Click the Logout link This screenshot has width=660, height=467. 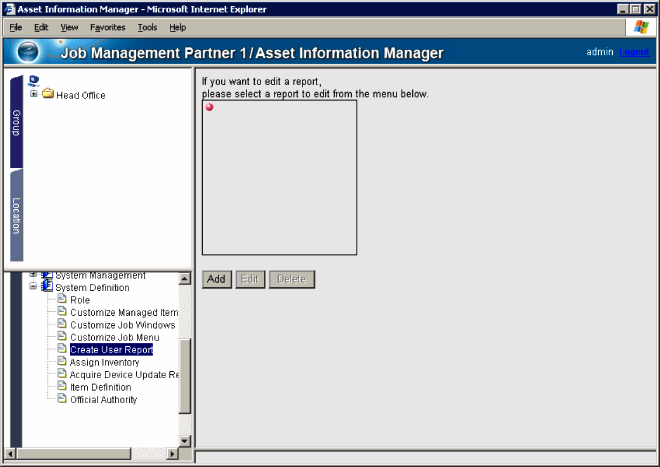click(634, 52)
